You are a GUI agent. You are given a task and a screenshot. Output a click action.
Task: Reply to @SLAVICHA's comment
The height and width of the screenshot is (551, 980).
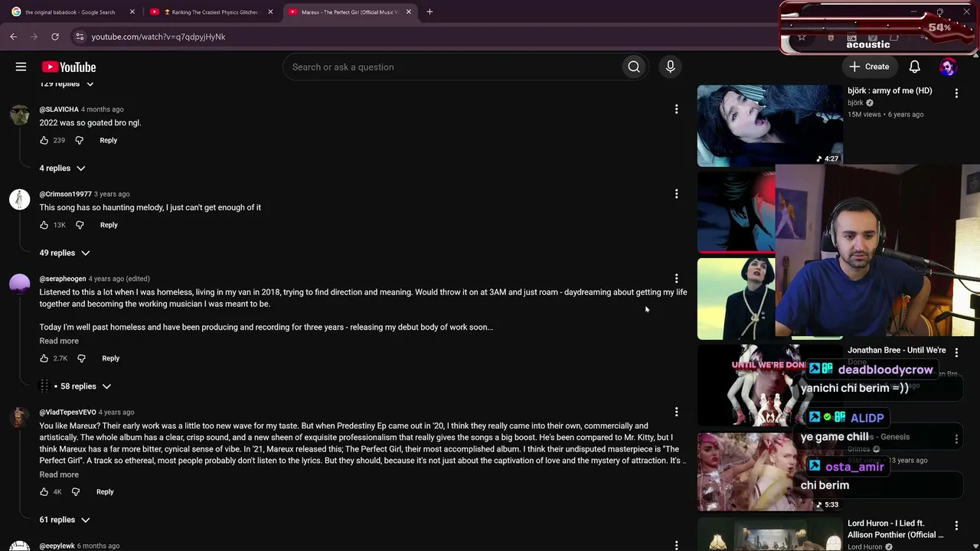108,140
